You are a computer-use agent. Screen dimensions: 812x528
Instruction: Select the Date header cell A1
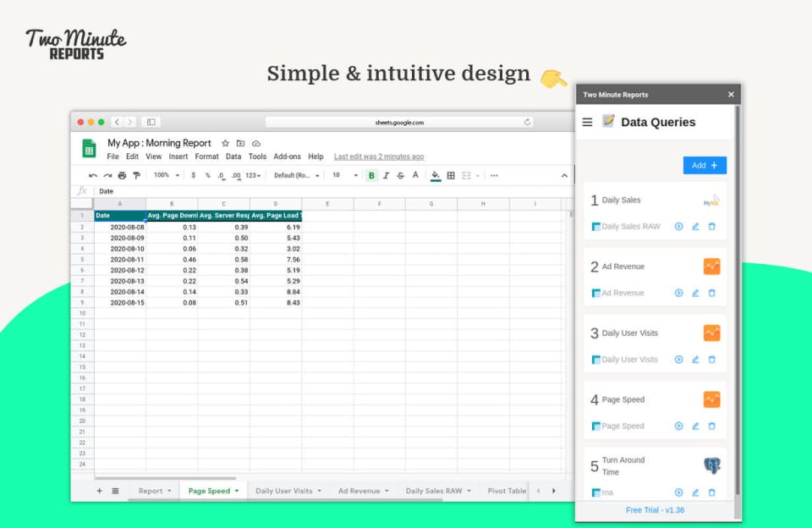[x=120, y=216]
